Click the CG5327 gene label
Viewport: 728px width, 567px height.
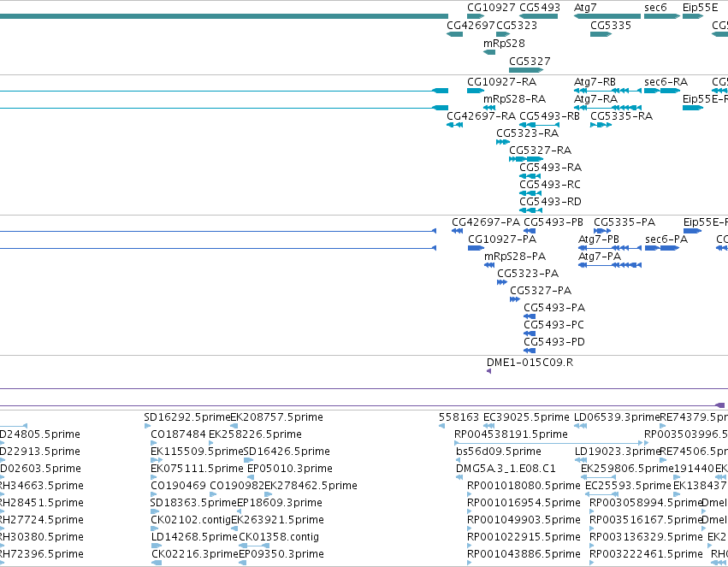[530, 62]
